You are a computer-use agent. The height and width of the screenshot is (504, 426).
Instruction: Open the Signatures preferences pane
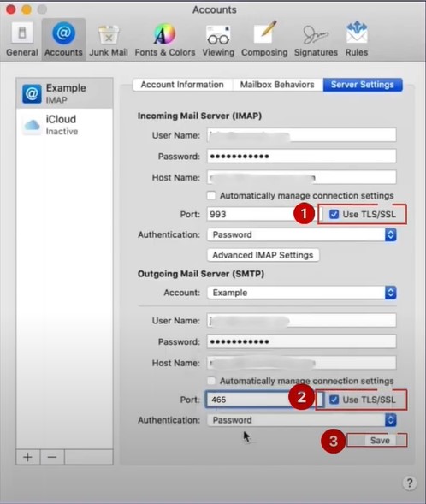coord(316,40)
